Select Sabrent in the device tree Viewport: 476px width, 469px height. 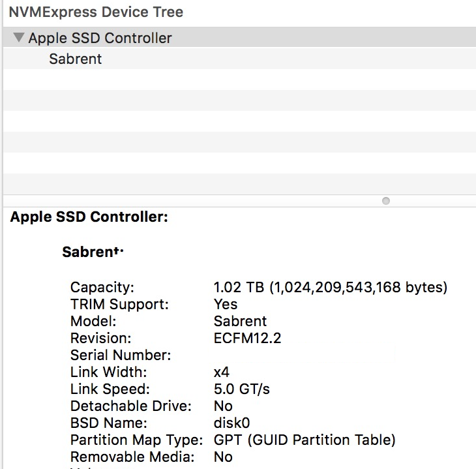pos(76,59)
